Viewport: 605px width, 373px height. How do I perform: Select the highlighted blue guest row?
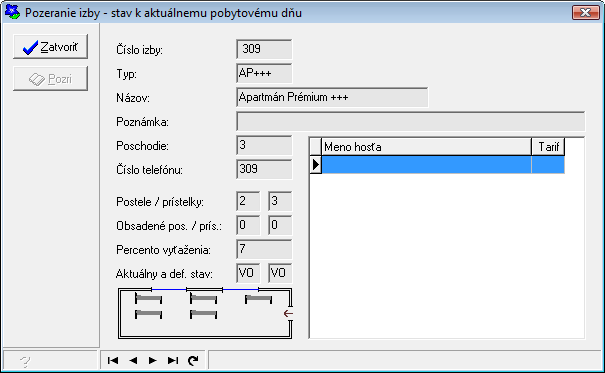(443, 165)
